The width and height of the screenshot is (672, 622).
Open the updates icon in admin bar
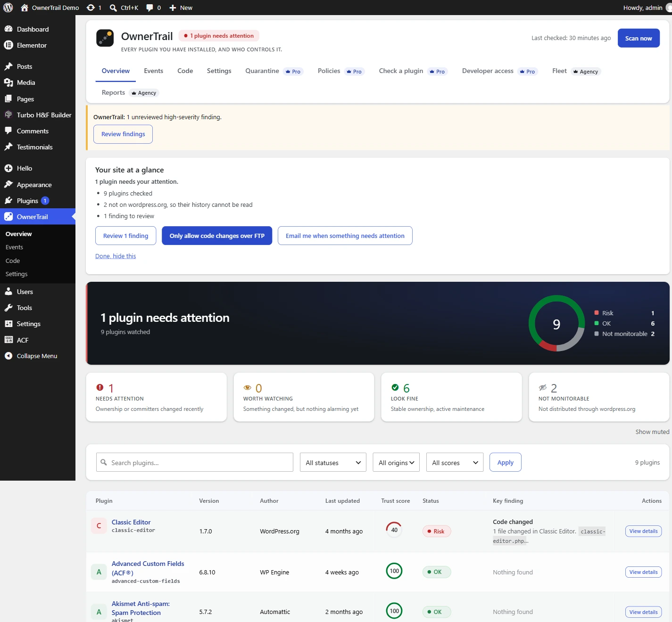(x=94, y=8)
